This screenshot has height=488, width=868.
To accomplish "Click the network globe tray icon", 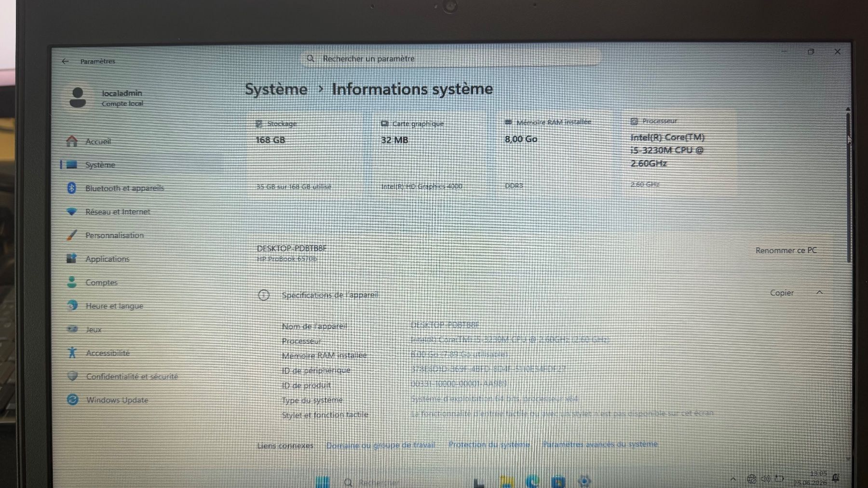I will coord(751,479).
